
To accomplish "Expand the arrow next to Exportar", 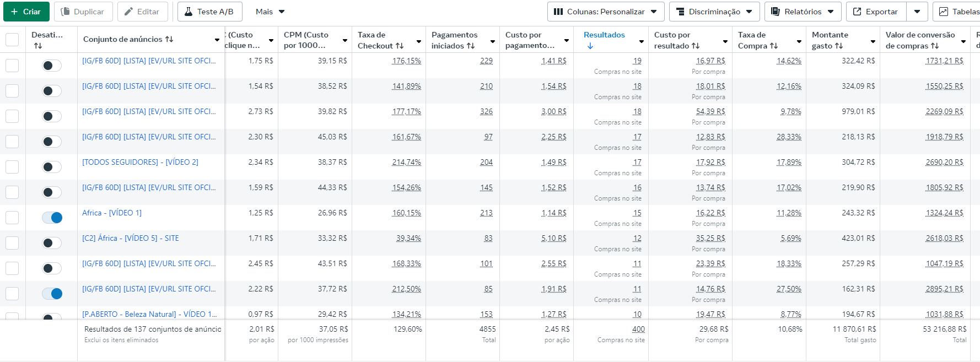I will [917, 12].
